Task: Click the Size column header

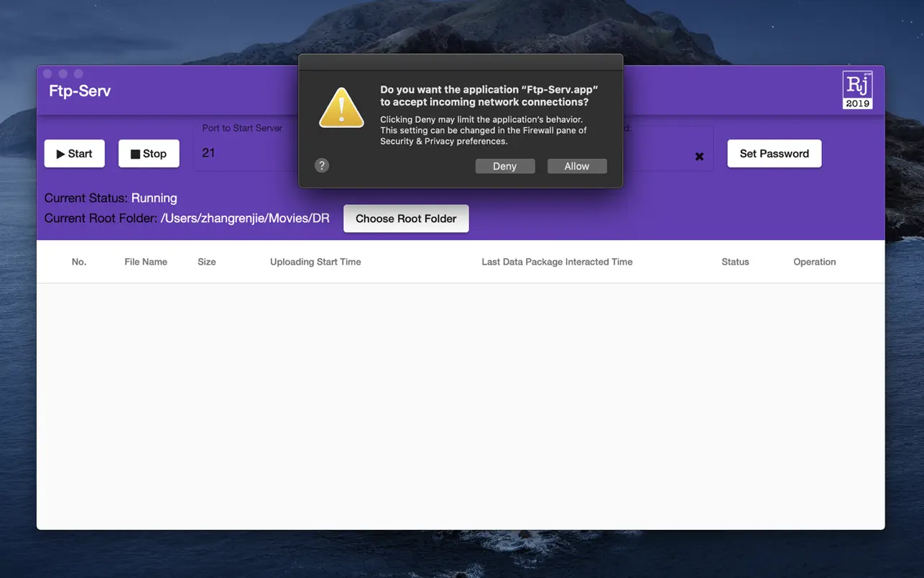Action: point(207,262)
